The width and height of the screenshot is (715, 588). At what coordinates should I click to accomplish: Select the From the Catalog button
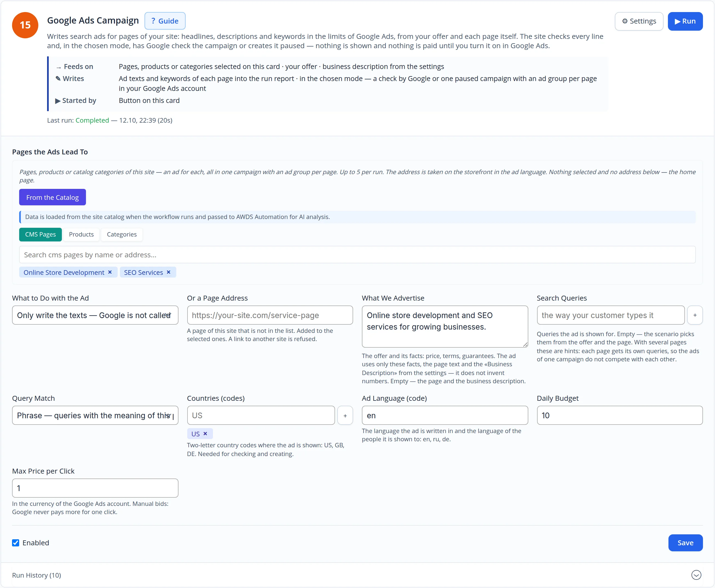point(53,197)
